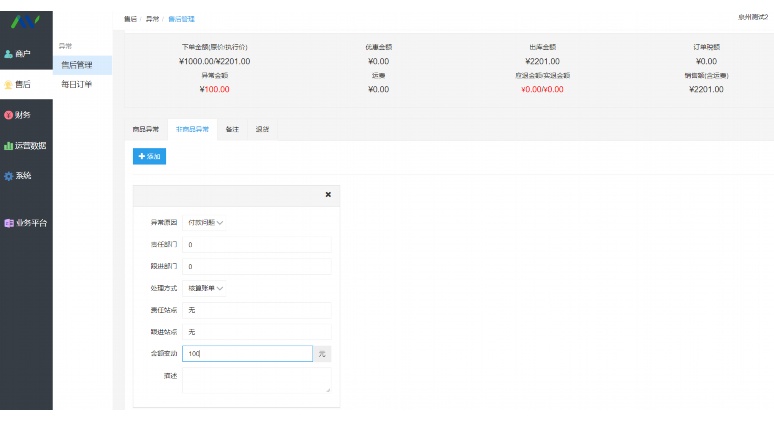Click the ¥1000.00/¥2201.00 order amount value
774x421 pixels.
pyautogui.click(x=214, y=61)
